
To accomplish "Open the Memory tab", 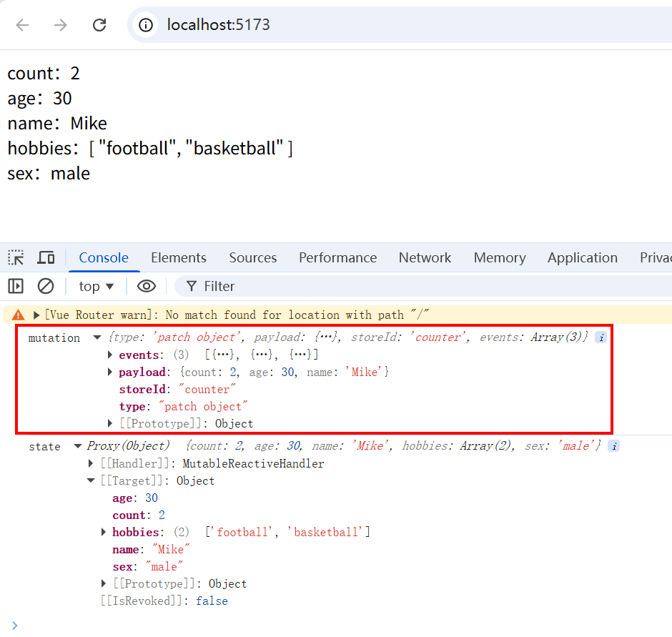I will 500,257.
